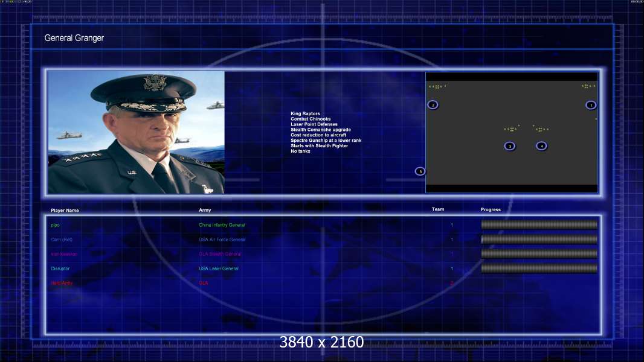644x362 pixels.
Task: Click progress bar for Disruptor
Action: pyautogui.click(x=539, y=268)
